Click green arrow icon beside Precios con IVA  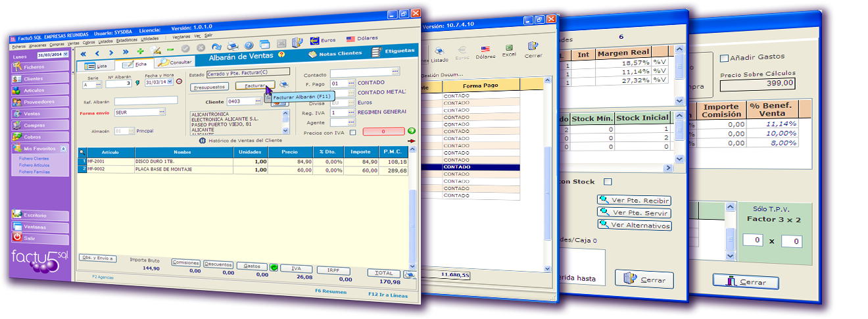[x=412, y=131]
